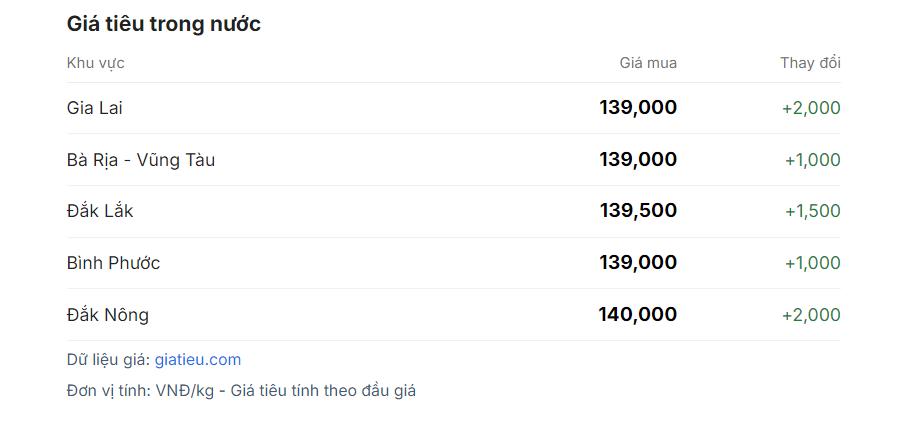Click the +1,500 change for Đắk Lắk

812,211
